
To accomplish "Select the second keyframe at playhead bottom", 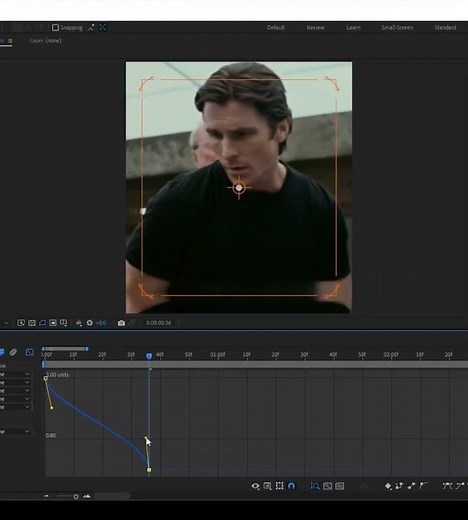I will click(x=149, y=470).
